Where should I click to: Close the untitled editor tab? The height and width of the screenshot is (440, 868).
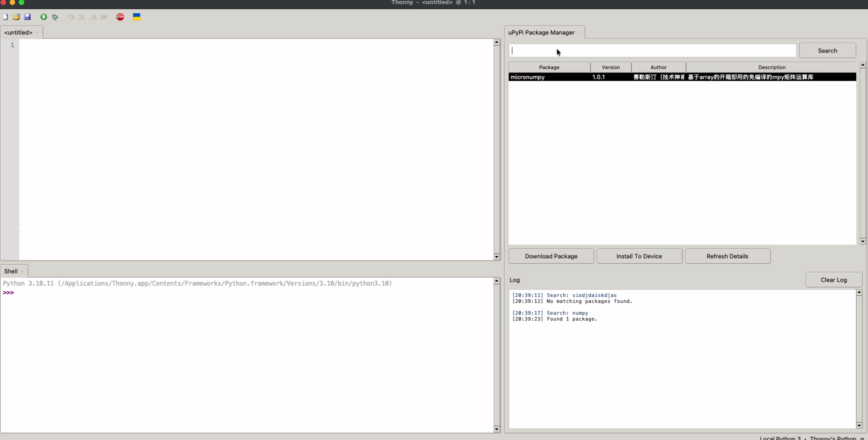(x=37, y=32)
